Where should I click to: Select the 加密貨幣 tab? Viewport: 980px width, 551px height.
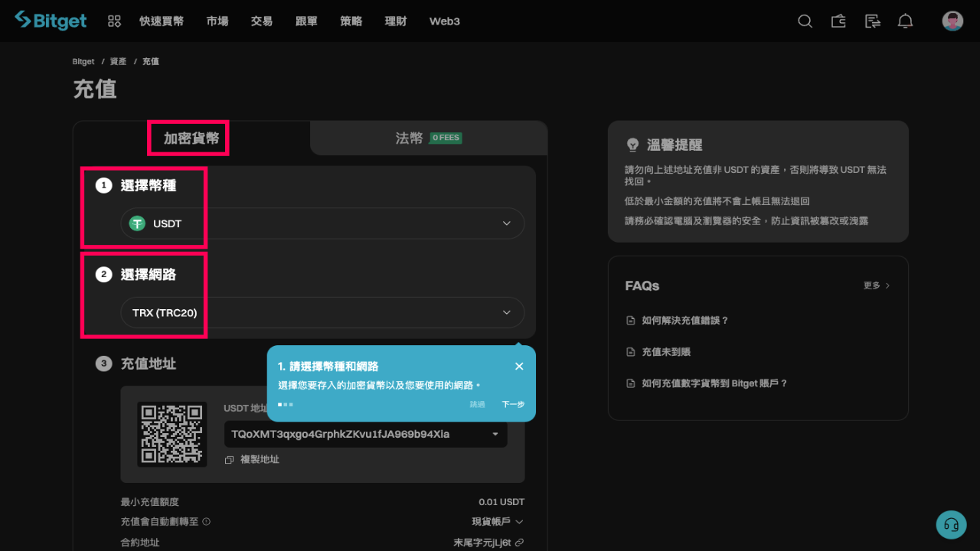pos(188,138)
